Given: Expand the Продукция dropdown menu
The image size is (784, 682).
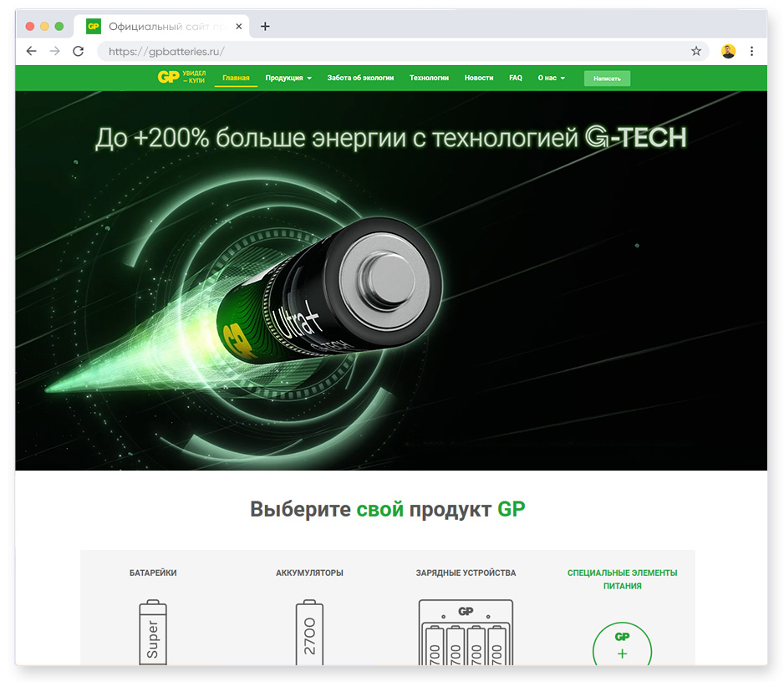Looking at the screenshot, I should 288,78.
